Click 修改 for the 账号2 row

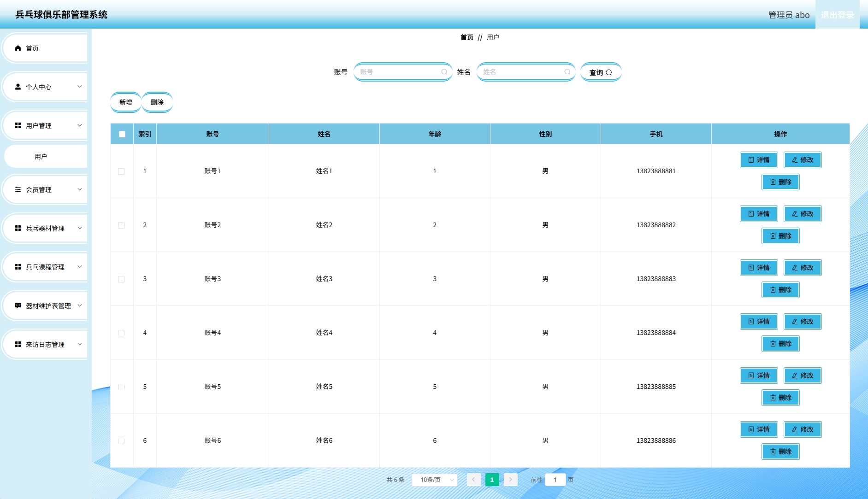[803, 214]
